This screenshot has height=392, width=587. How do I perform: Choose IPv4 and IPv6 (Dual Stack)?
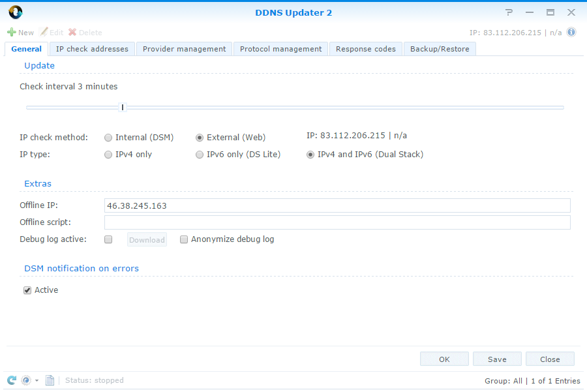310,155
